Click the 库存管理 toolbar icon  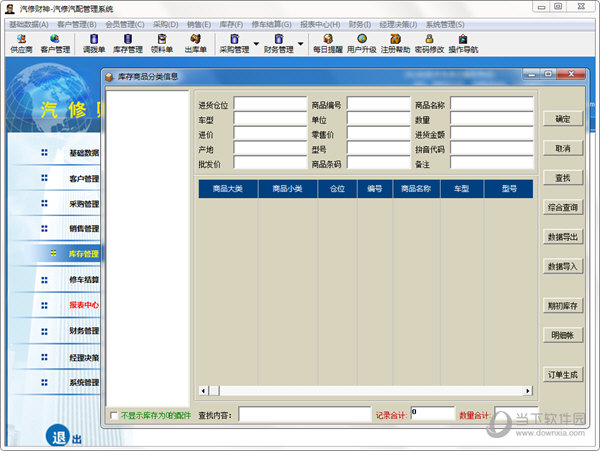(128, 44)
